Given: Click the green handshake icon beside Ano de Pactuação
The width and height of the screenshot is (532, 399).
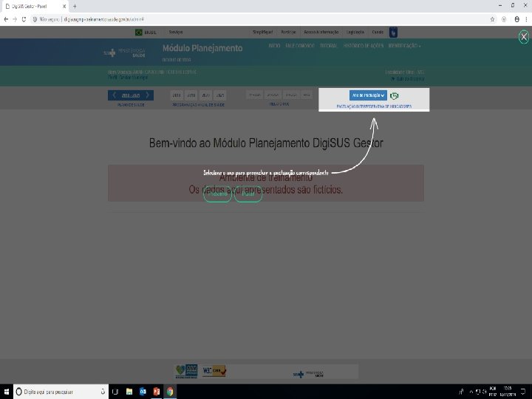Looking at the screenshot, I should 395,96.
